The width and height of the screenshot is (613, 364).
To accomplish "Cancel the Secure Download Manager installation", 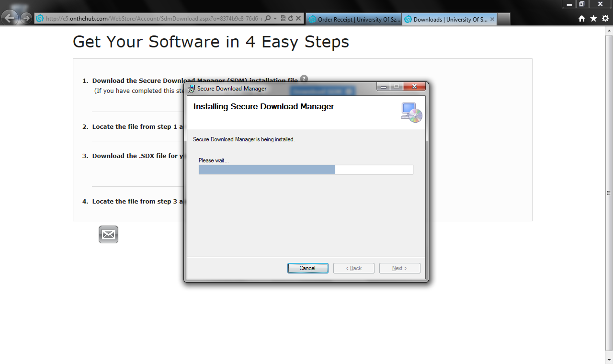I will click(x=307, y=268).
